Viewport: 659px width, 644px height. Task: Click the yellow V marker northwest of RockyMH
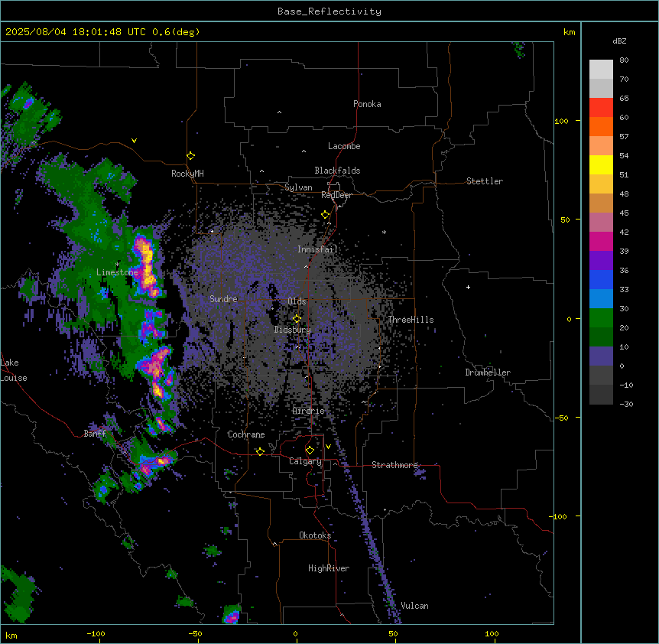134,141
